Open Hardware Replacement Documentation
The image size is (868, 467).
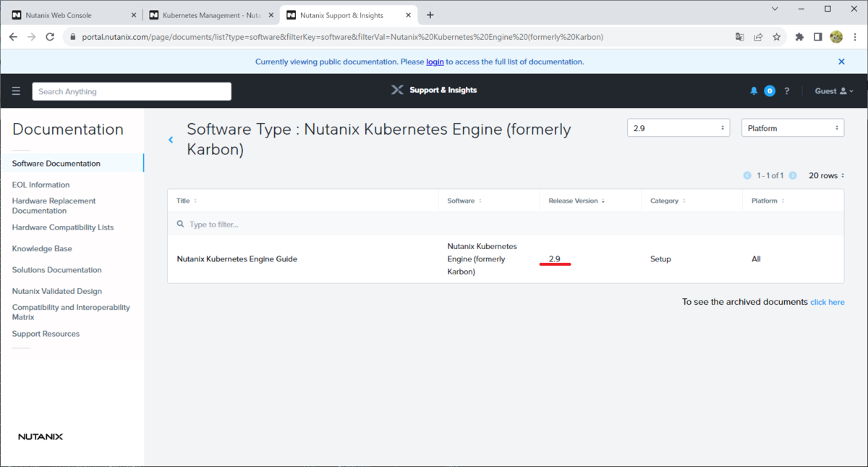coord(54,206)
